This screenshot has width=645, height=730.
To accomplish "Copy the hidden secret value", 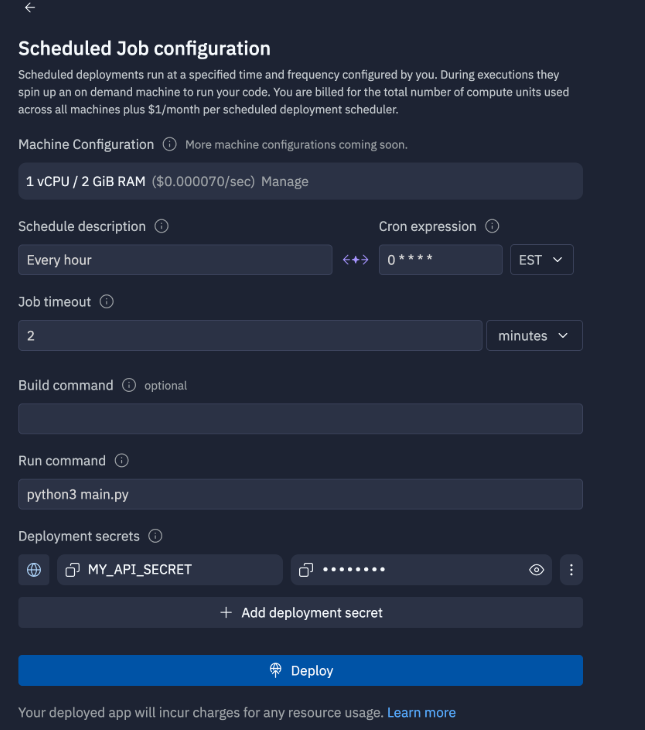I will pos(306,570).
